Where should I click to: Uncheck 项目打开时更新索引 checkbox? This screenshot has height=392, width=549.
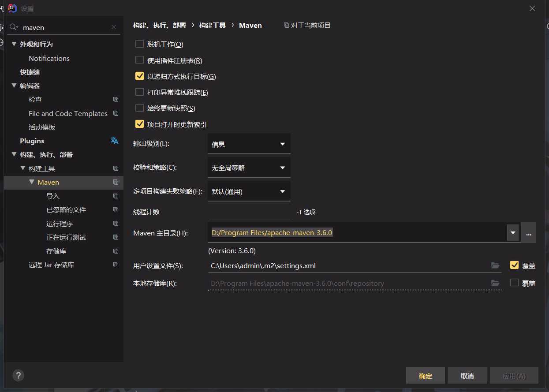[x=139, y=124]
